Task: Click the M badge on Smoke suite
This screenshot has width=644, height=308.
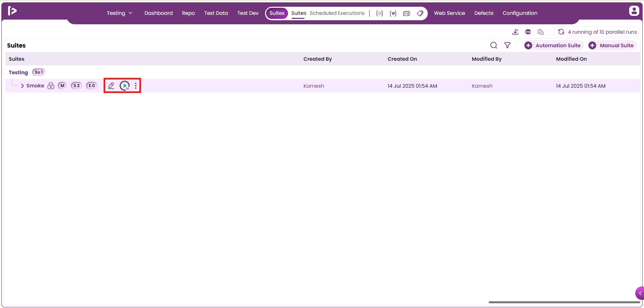Action: click(x=62, y=86)
